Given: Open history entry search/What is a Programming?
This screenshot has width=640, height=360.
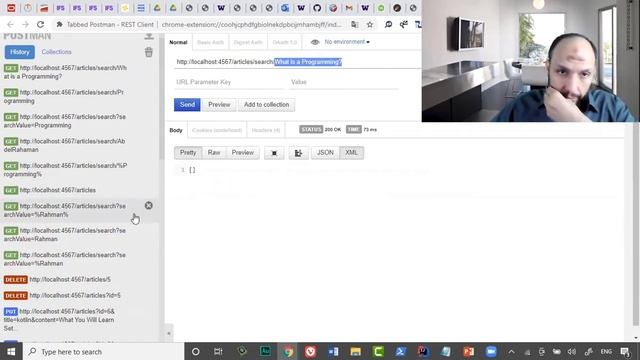Looking at the screenshot, I should coord(65,72).
